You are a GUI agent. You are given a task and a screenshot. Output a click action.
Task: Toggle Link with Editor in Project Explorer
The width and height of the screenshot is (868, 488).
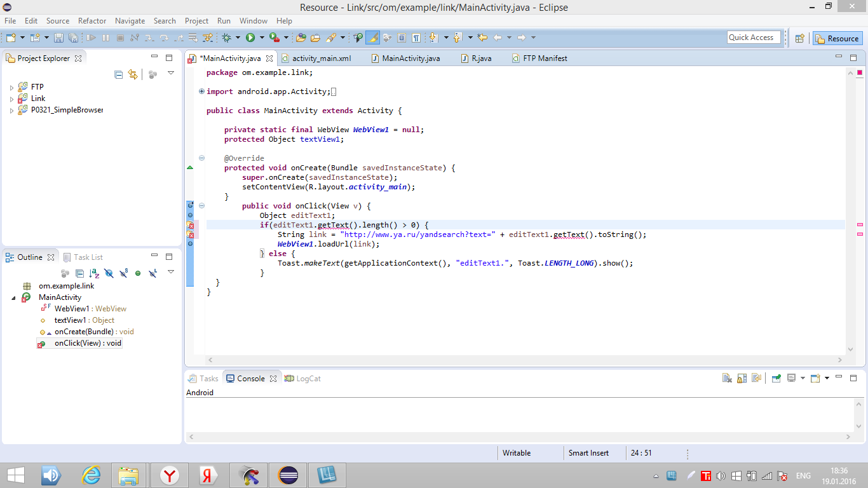[x=132, y=74]
